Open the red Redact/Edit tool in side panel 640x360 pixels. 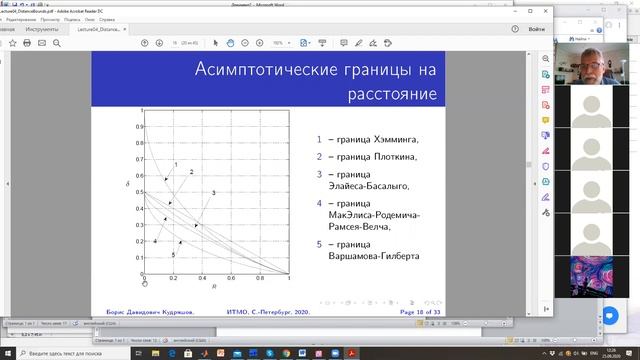tap(546, 151)
